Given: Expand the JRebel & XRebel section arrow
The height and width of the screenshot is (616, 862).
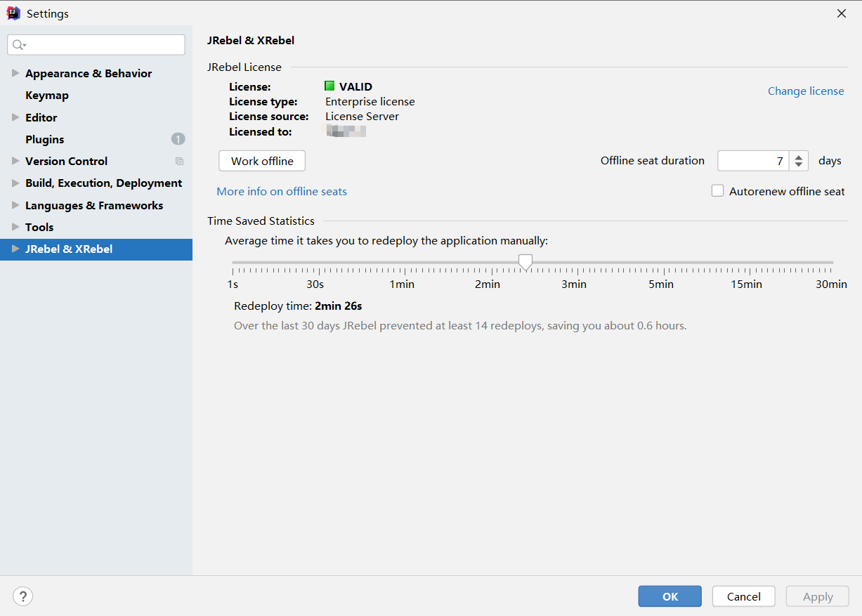Looking at the screenshot, I should pos(15,249).
